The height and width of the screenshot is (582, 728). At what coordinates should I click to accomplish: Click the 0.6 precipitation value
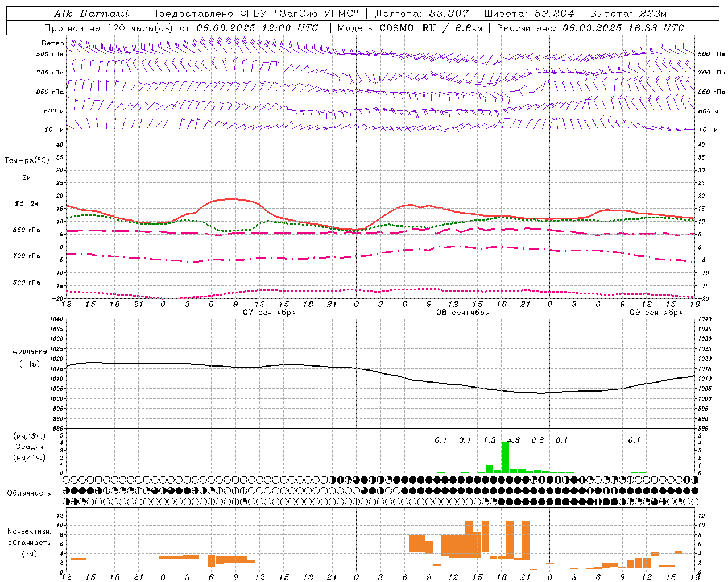pos(537,440)
